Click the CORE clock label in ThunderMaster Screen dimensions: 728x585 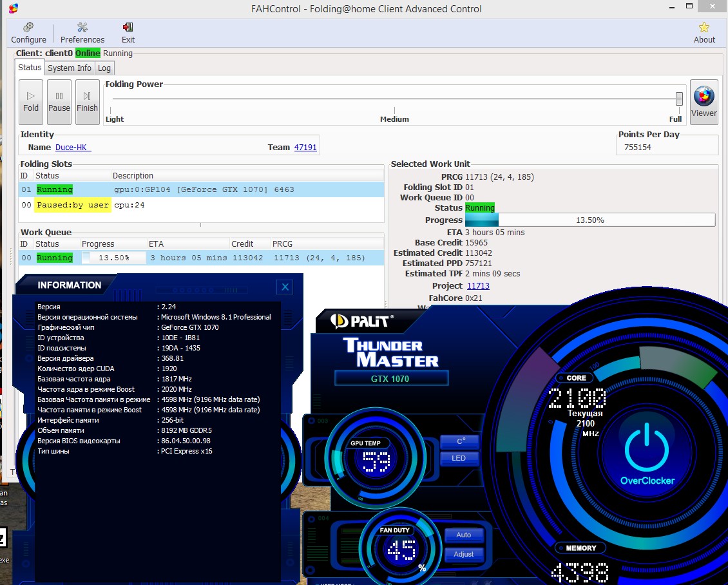pyautogui.click(x=576, y=378)
